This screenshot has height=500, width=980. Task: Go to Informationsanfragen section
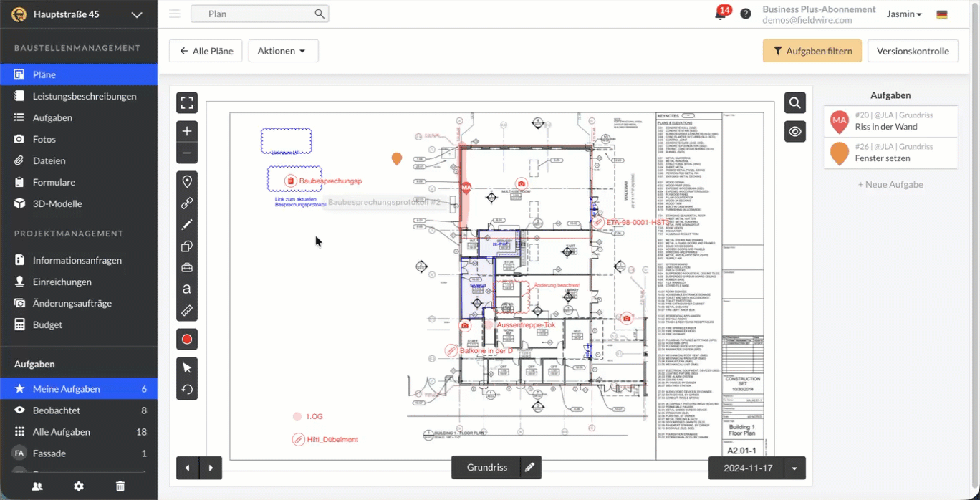(x=77, y=260)
